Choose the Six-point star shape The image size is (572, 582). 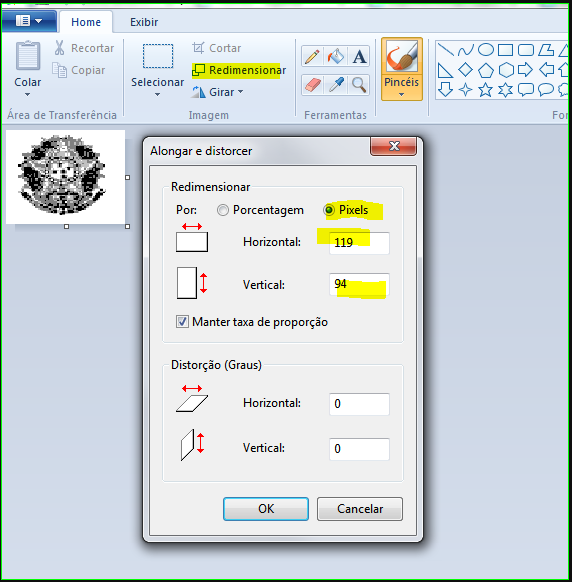[506, 89]
